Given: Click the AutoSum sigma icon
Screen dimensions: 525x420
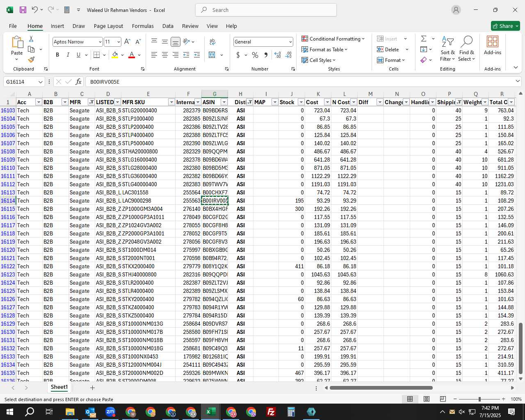Looking at the screenshot, I should [x=424, y=39].
